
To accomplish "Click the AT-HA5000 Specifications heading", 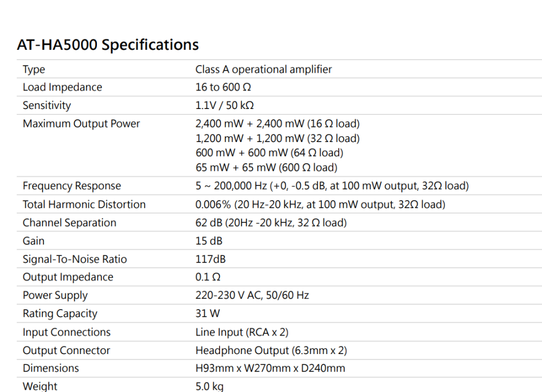I will coord(108,44).
